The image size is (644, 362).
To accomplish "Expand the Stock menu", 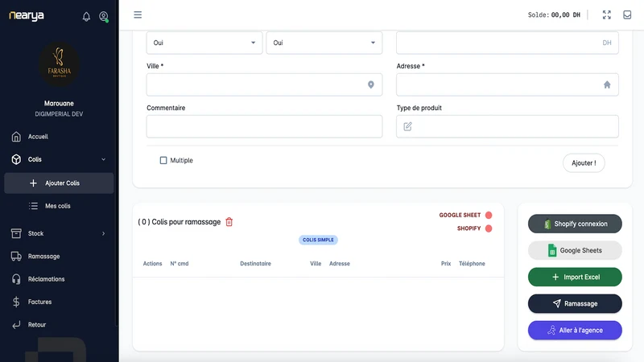I will tap(59, 233).
